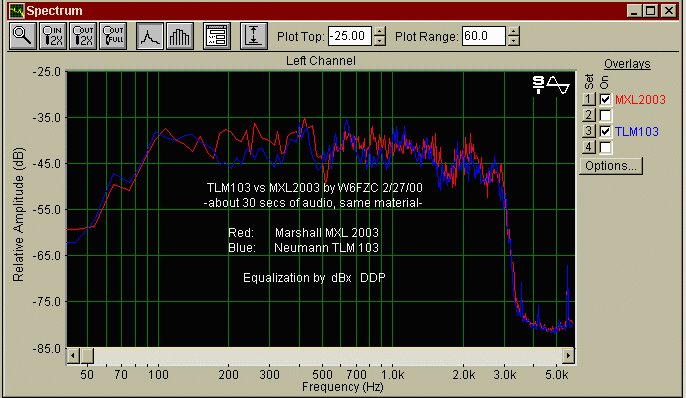Open overlay Options dialog
The width and height of the screenshot is (686, 398).
coord(611,166)
